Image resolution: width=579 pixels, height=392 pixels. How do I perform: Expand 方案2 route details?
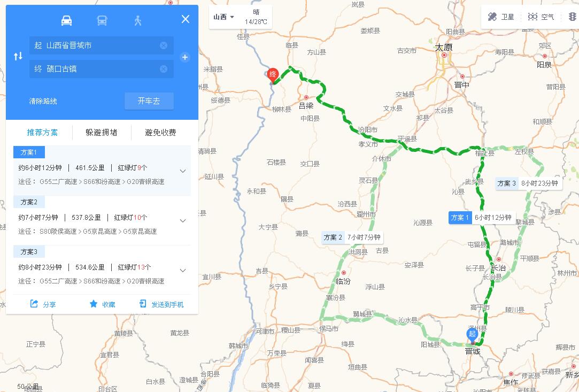(x=183, y=221)
